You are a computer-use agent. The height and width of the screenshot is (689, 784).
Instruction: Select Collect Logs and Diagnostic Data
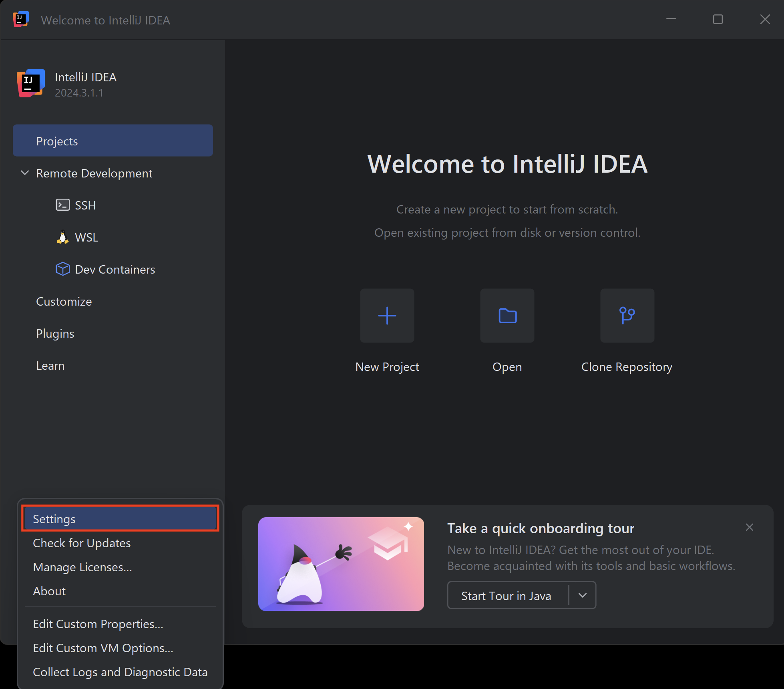click(120, 672)
